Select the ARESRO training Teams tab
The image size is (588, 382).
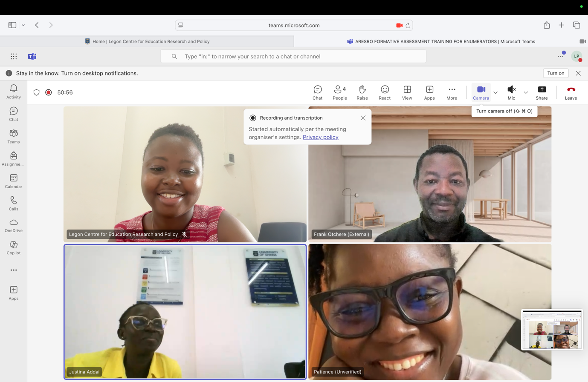coord(441,41)
